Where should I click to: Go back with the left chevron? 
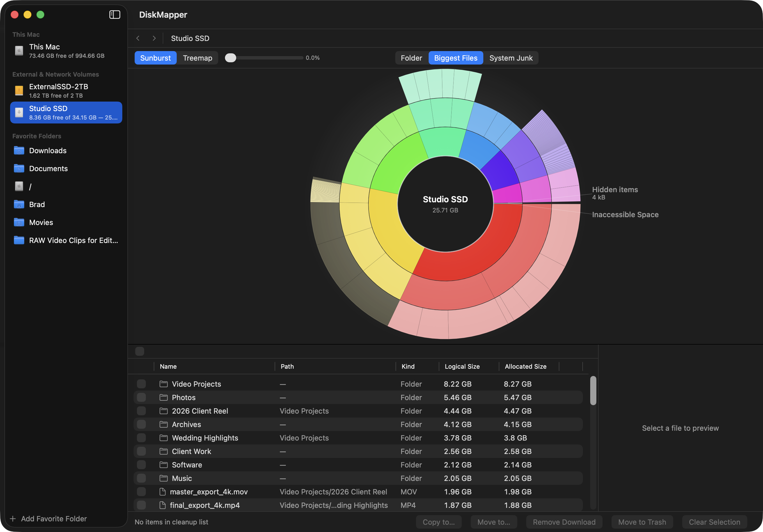click(x=138, y=38)
